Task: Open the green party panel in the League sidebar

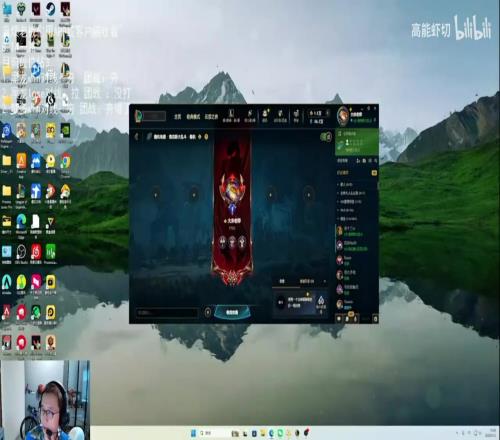Action: (x=357, y=142)
